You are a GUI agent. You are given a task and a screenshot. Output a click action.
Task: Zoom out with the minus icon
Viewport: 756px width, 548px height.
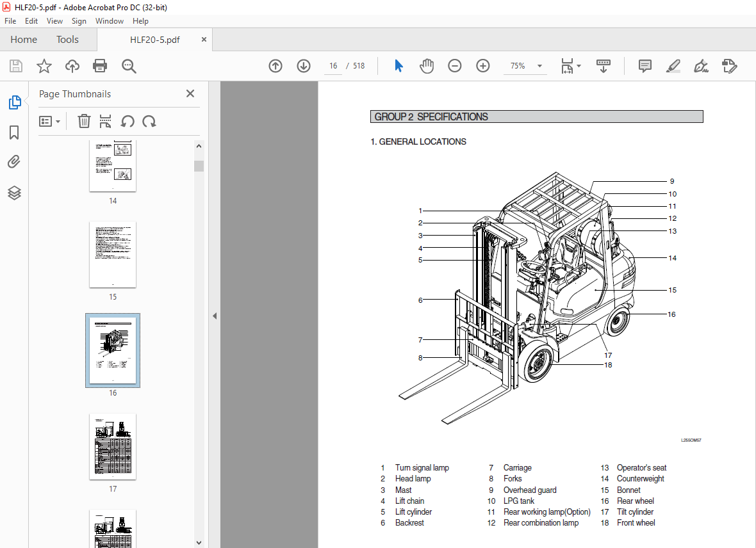[x=455, y=66]
